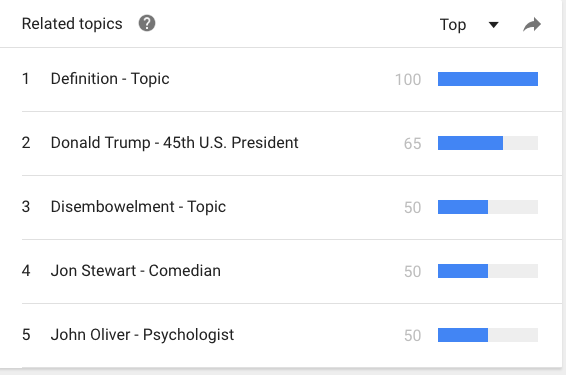
Task: Click the bar next to value 65
Action: [x=488, y=143]
